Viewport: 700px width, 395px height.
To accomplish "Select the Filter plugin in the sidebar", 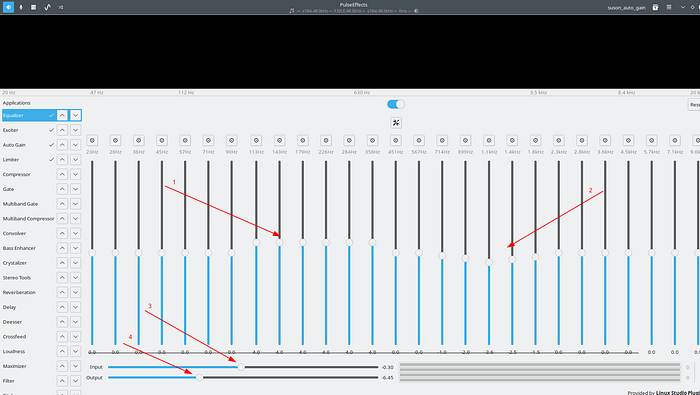I will pos(28,381).
